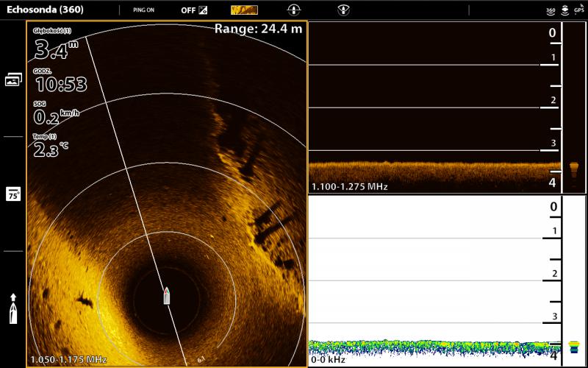This screenshot has width=588, height=368.
Task: Tap the GODZ. time readout 10:53
Action: (60, 82)
